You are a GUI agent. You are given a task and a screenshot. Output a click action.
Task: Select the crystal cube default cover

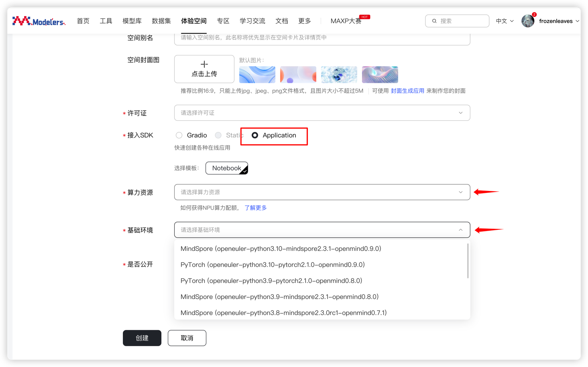pos(339,75)
